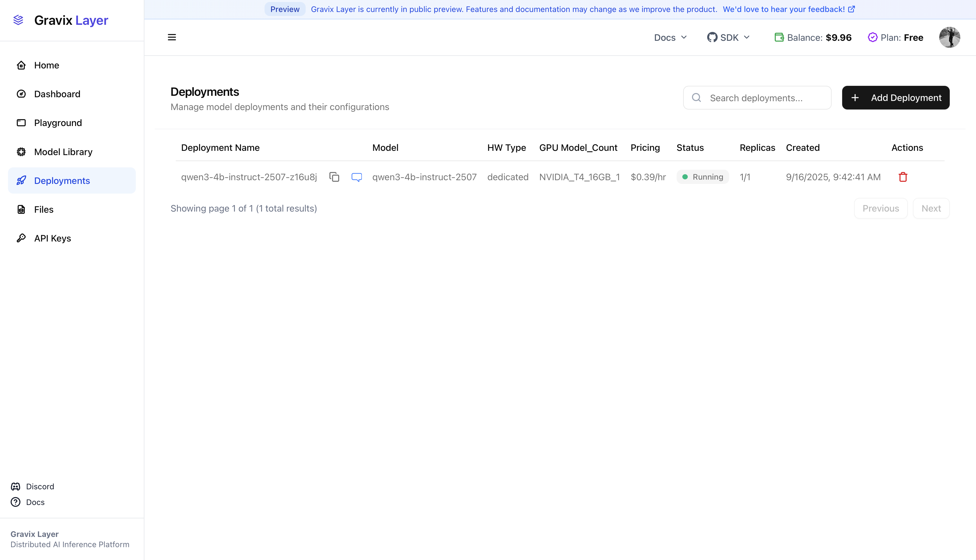The height and width of the screenshot is (560, 976).
Task: Navigate to Model Library
Action: pyautogui.click(x=63, y=151)
